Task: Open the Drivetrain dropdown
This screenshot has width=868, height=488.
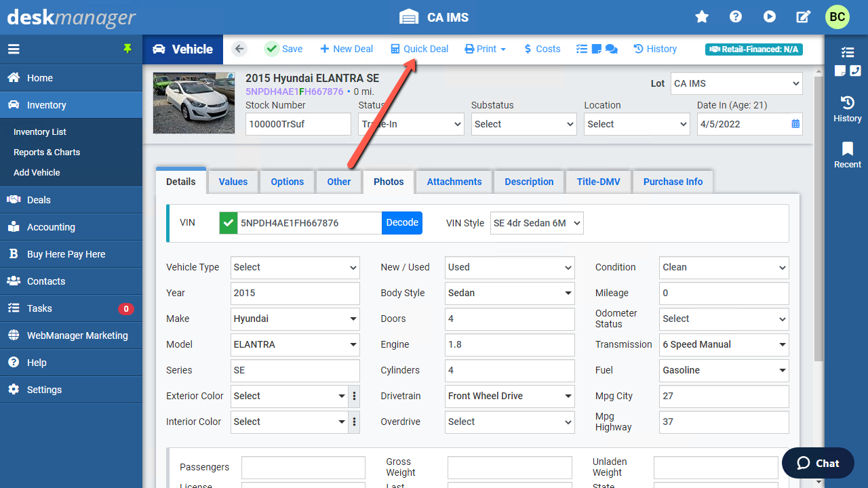Action: (x=510, y=396)
